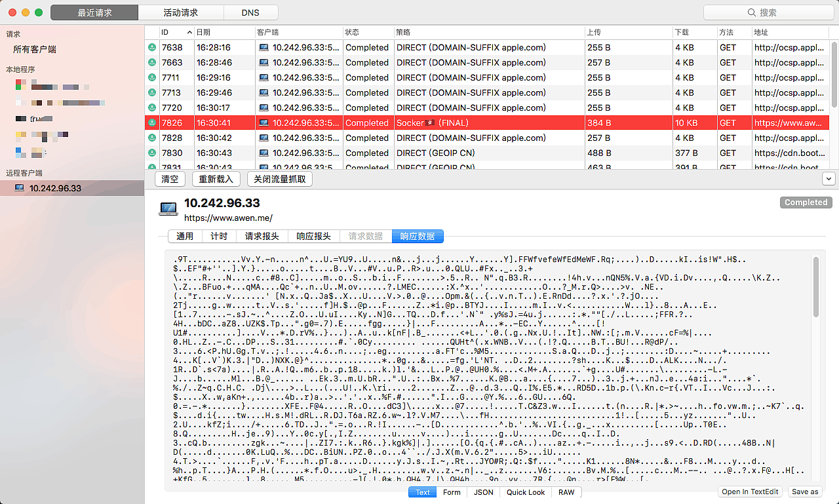Click the large laptop icon in detail header
The image size is (839, 504).
click(168, 208)
